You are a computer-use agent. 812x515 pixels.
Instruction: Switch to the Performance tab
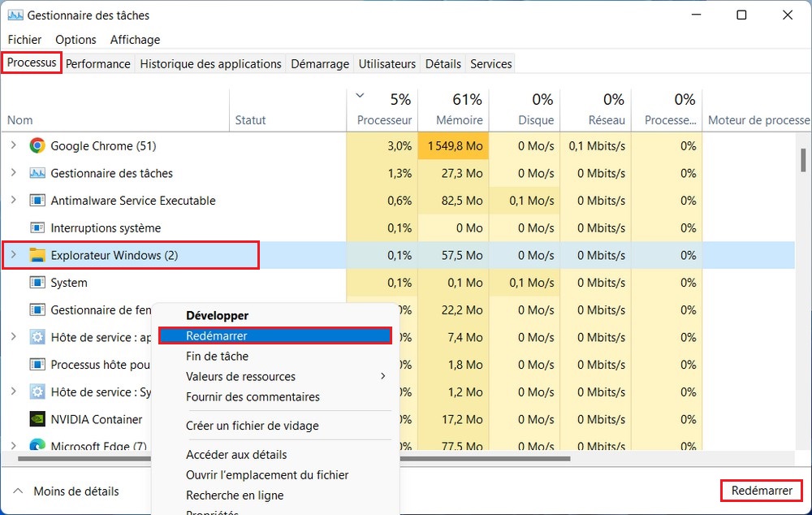tap(97, 63)
